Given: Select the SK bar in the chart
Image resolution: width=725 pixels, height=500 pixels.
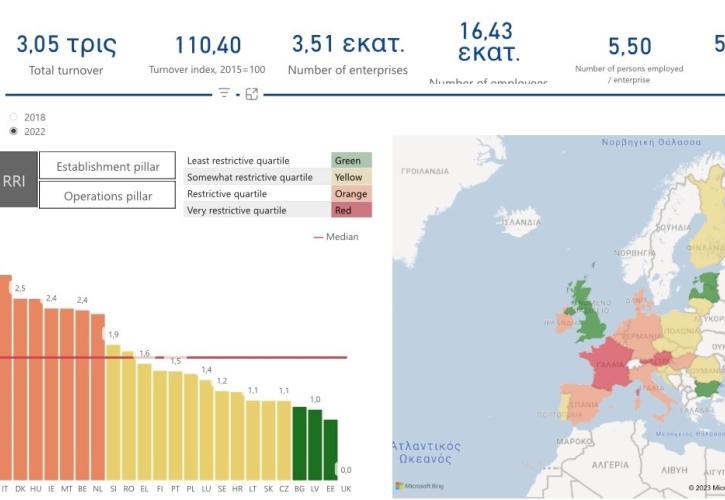Looking at the screenshot, I should (268, 440).
